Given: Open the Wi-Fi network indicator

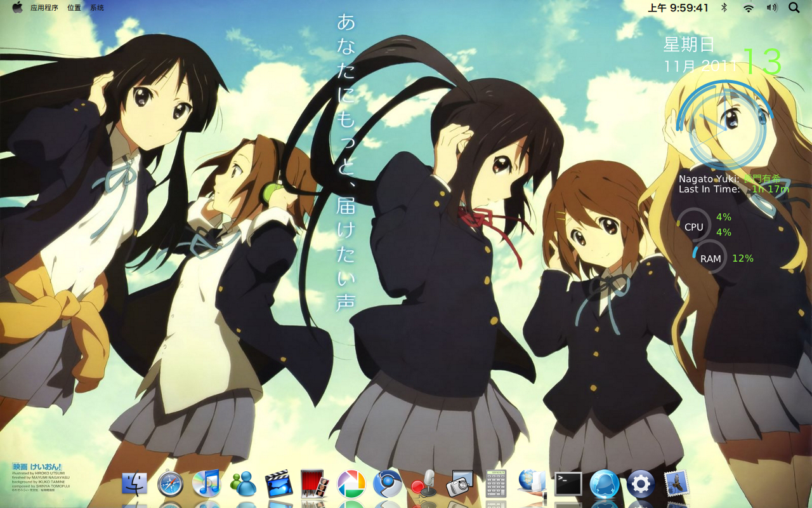Looking at the screenshot, I should click(x=749, y=8).
